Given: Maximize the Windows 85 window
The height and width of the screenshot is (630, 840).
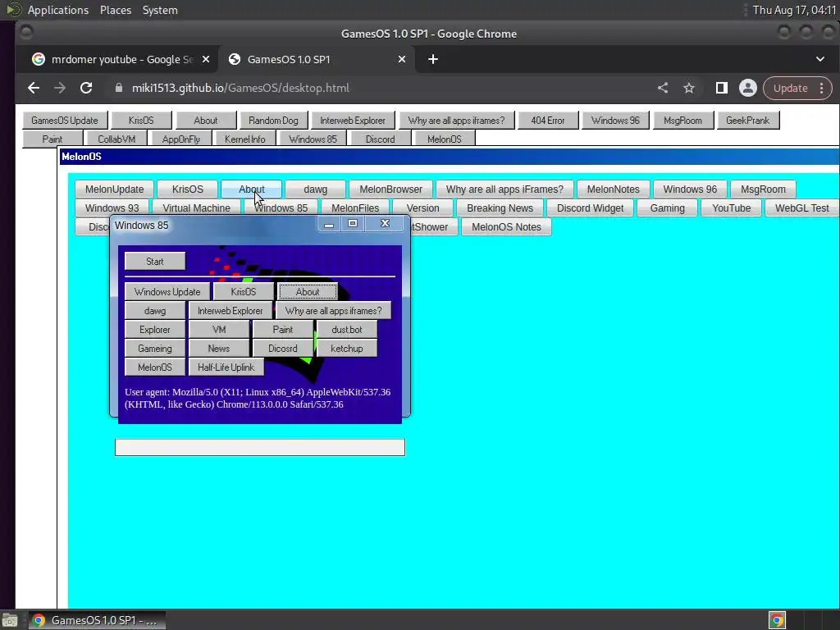Looking at the screenshot, I should click(353, 223).
